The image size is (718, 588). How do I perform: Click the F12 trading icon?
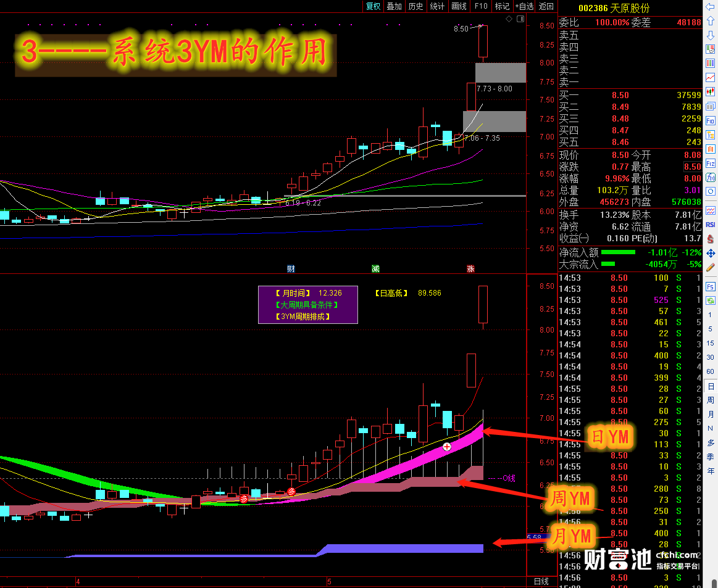[710, 164]
